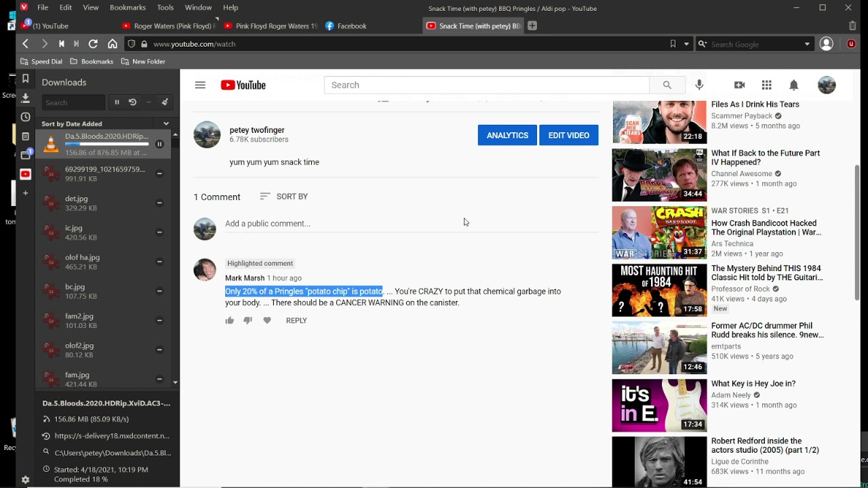
Task: Open the YouTube apps grid
Action: click(x=766, y=85)
